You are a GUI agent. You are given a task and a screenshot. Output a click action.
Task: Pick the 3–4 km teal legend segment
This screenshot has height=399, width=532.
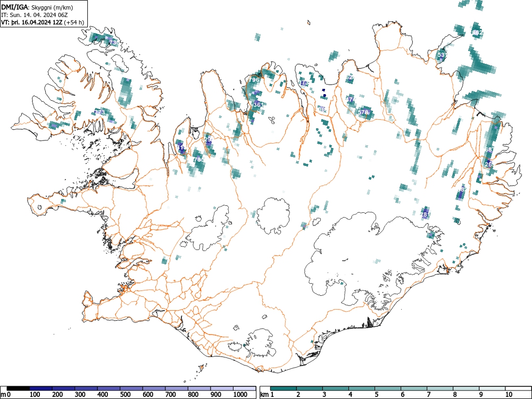[336, 388]
